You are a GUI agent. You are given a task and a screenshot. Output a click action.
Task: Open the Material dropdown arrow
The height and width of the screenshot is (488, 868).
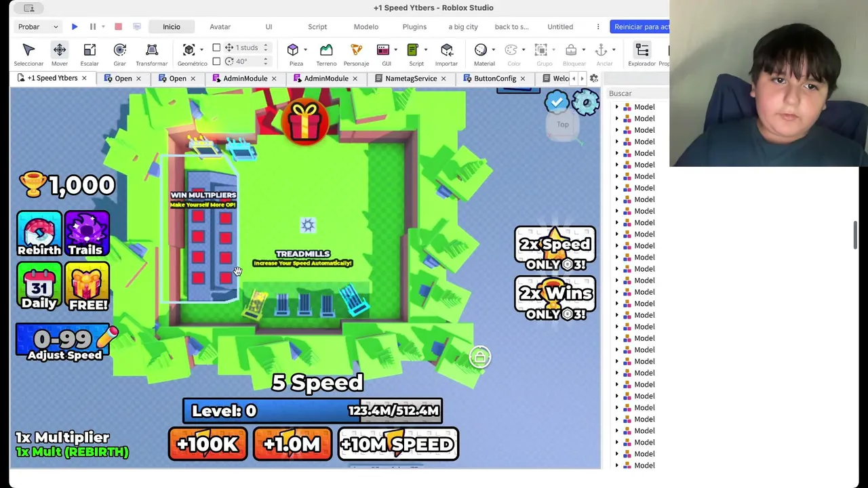click(493, 49)
